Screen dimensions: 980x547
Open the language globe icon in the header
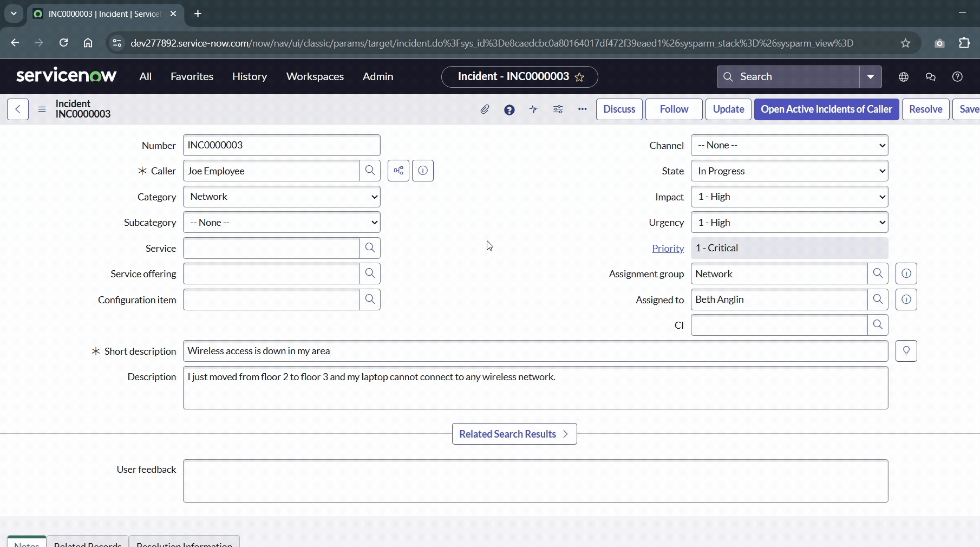pyautogui.click(x=903, y=77)
